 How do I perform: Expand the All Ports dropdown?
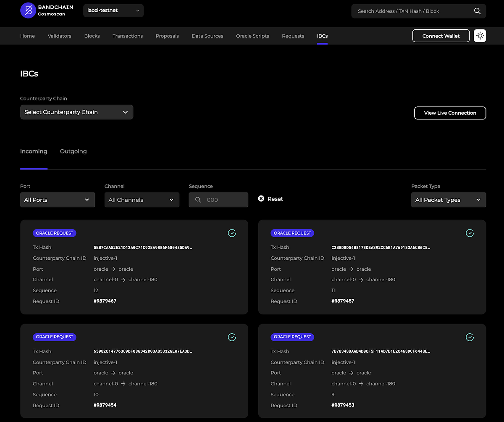tap(58, 200)
